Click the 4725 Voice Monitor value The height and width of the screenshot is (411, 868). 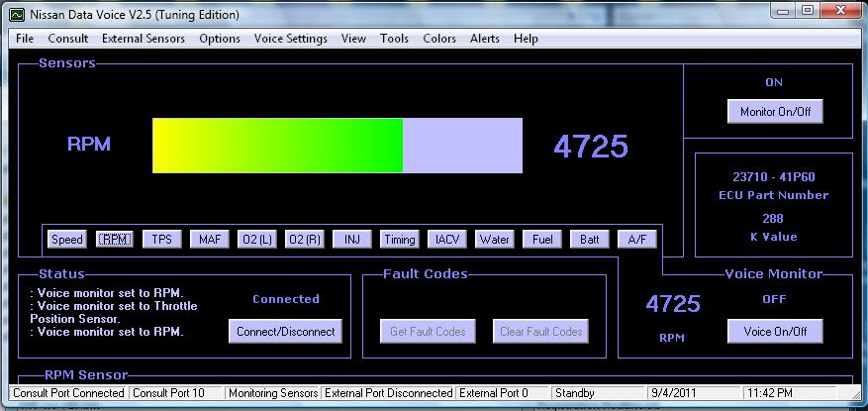click(x=673, y=303)
